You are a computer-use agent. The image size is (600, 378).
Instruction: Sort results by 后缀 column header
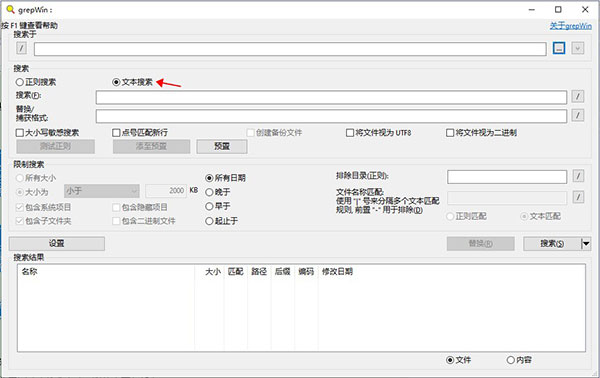(282, 272)
